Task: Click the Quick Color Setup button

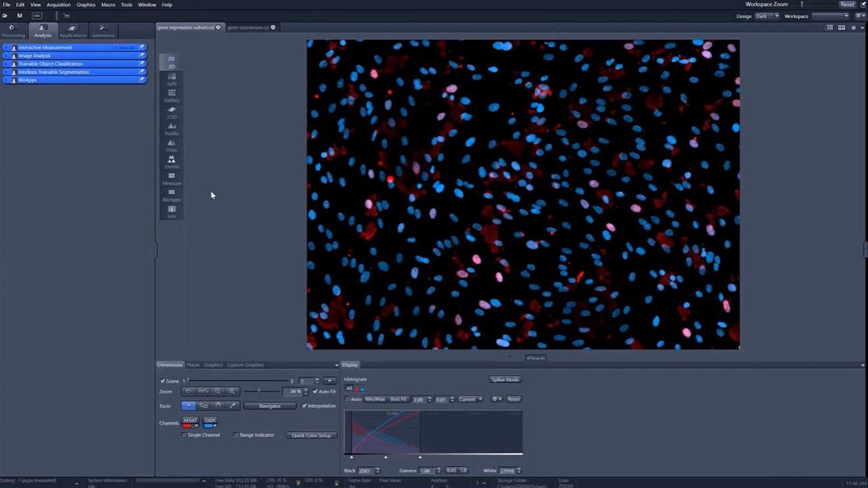Action: [x=311, y=435]
